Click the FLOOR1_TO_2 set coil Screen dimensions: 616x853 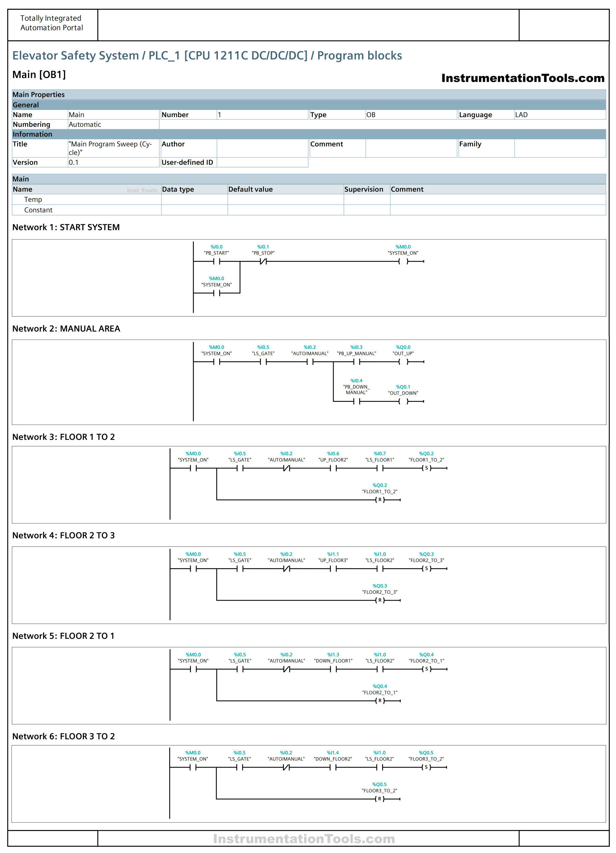(426, 468)
